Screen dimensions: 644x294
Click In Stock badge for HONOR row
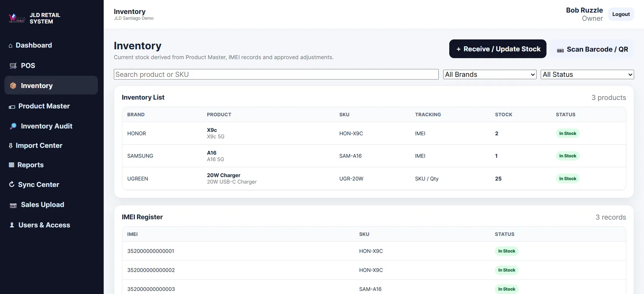567,133
